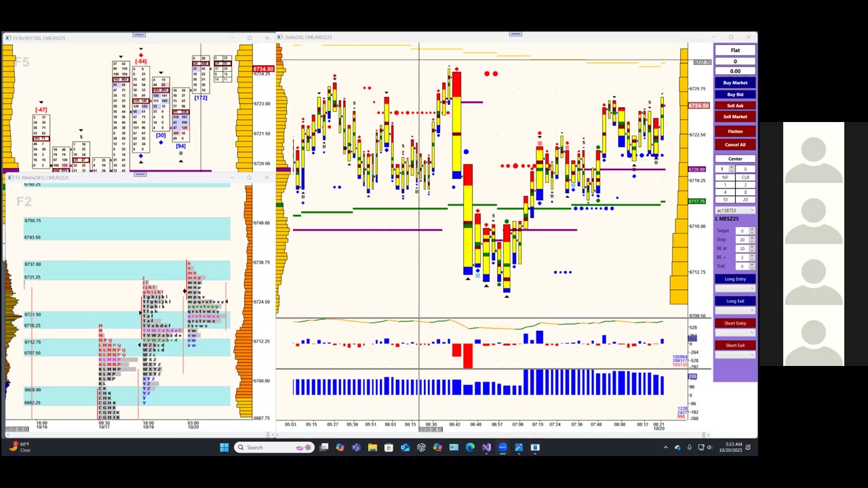The width and height of the screenshot is (868, 488).
Task: Click the BE at value stepper
Action: 752,249
